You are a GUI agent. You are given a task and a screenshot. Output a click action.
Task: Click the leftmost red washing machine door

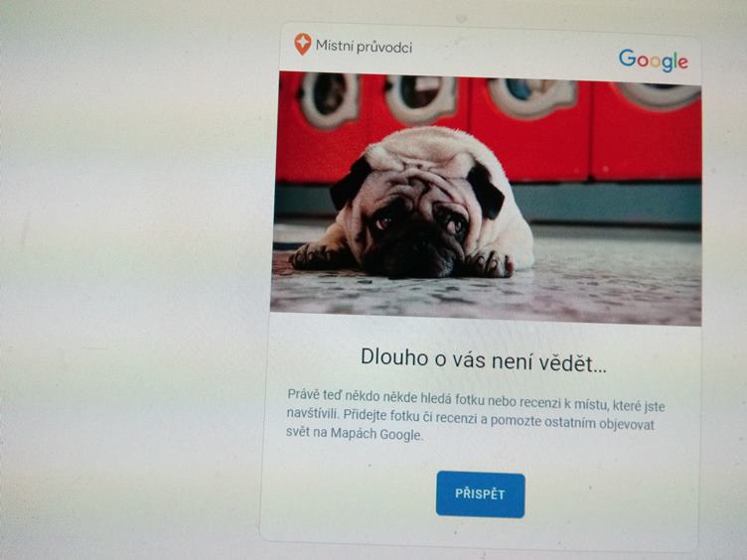point(328,99)
